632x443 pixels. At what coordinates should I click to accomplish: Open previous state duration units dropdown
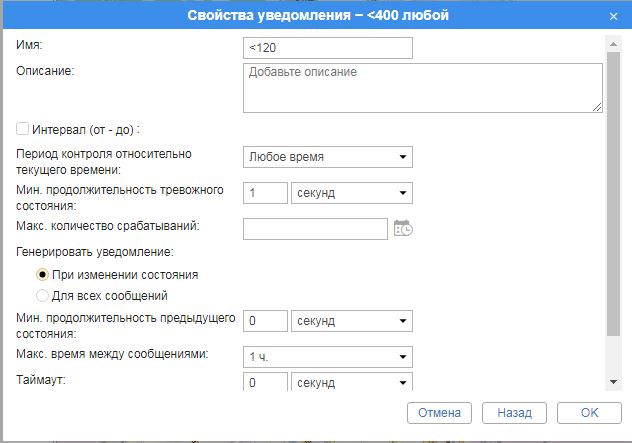(x=351, y=321)
